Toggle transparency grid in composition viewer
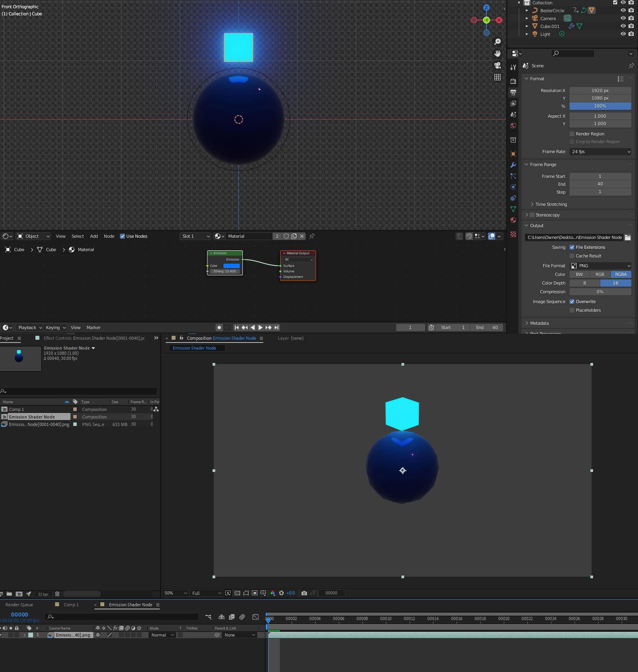 pos(237,593)
